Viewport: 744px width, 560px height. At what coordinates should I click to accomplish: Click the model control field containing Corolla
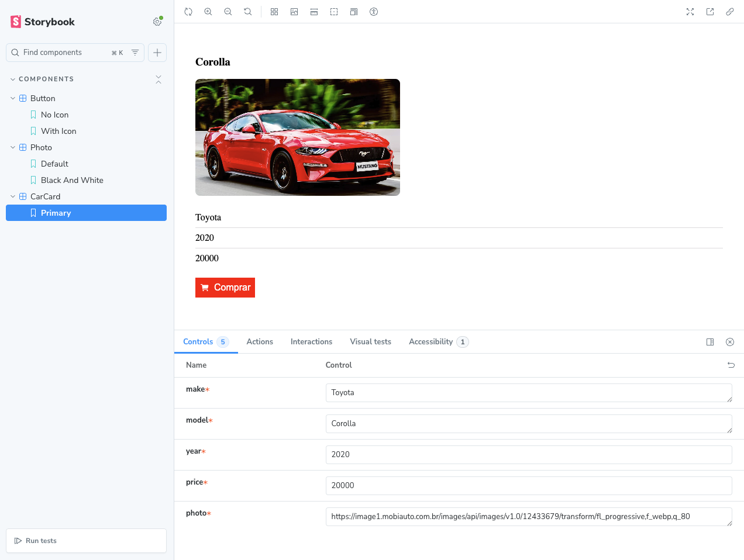click(x=529, y=424)
